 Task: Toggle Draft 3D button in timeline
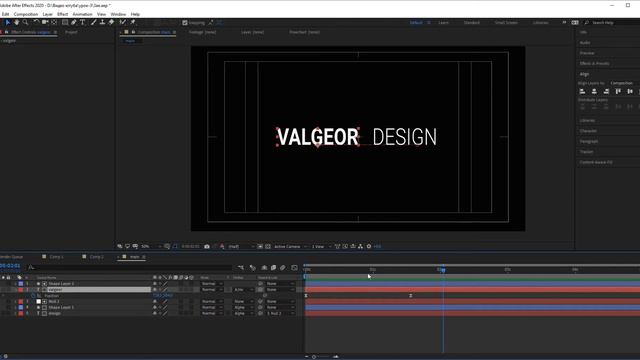pyautogui.click(x=253, y=268)
